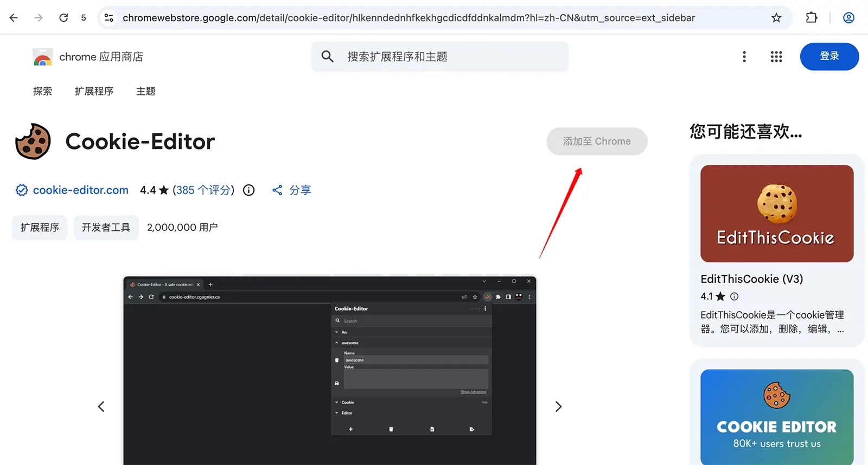Click the EditThisCookie description text

click(773, 322)
